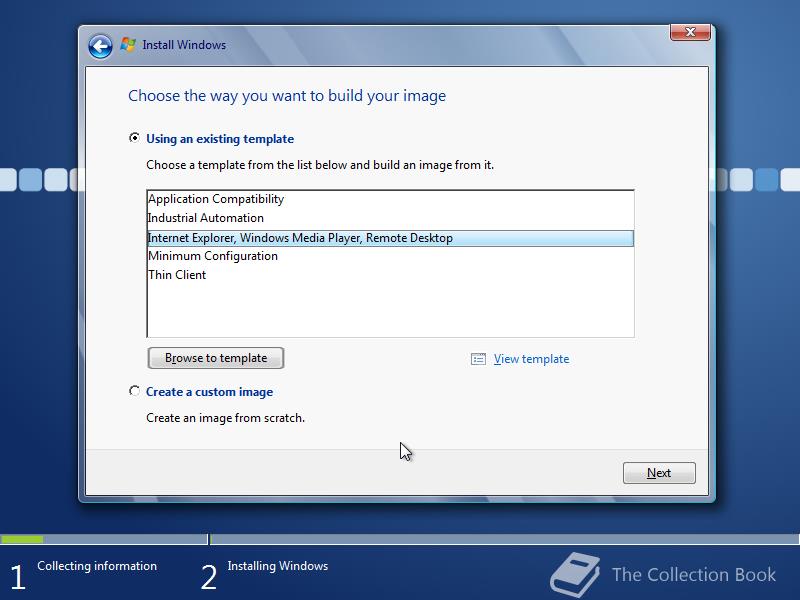The image size is (800, 600).
Task: Choose the Industrial Automation template
Action: [390, 218]
